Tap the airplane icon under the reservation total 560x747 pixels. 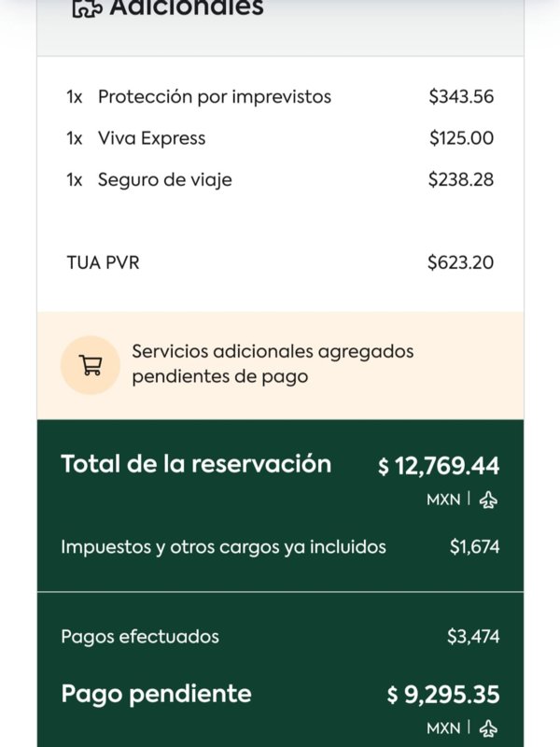pos(488,500)
